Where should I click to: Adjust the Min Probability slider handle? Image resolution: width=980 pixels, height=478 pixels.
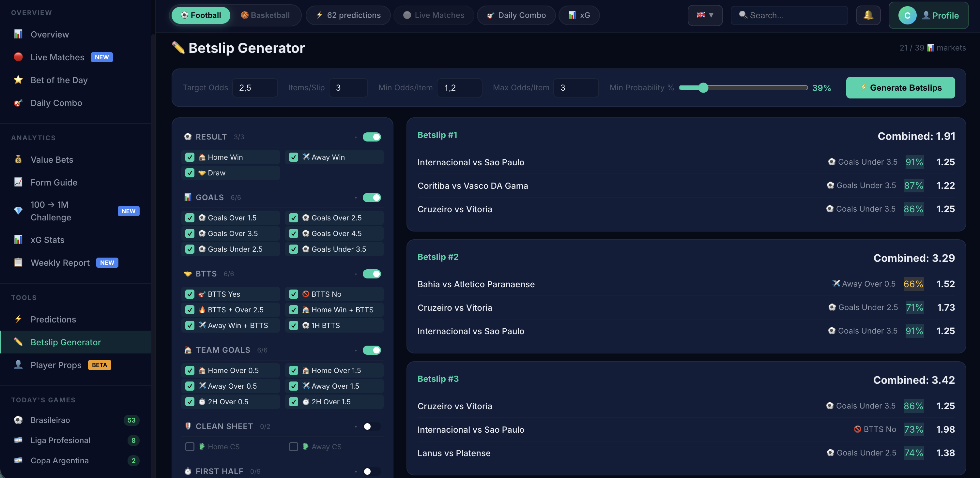tap(703, 88)
